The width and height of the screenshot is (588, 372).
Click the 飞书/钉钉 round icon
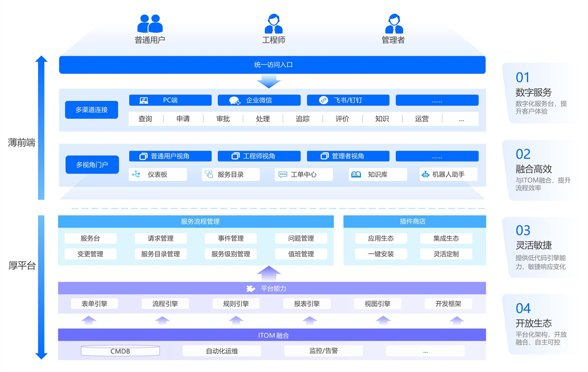tap(323, 100)
